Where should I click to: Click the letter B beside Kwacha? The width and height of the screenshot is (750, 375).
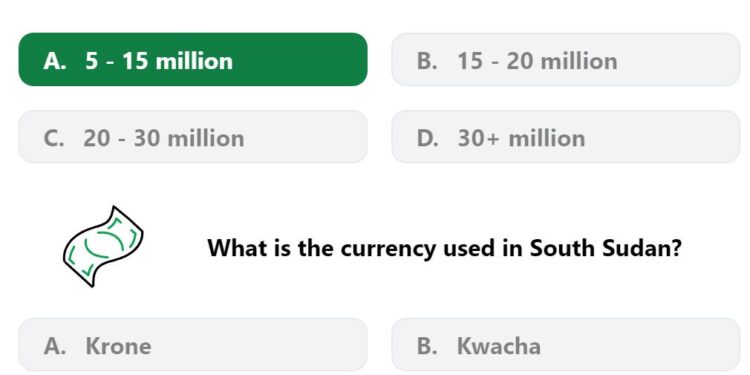427,346
